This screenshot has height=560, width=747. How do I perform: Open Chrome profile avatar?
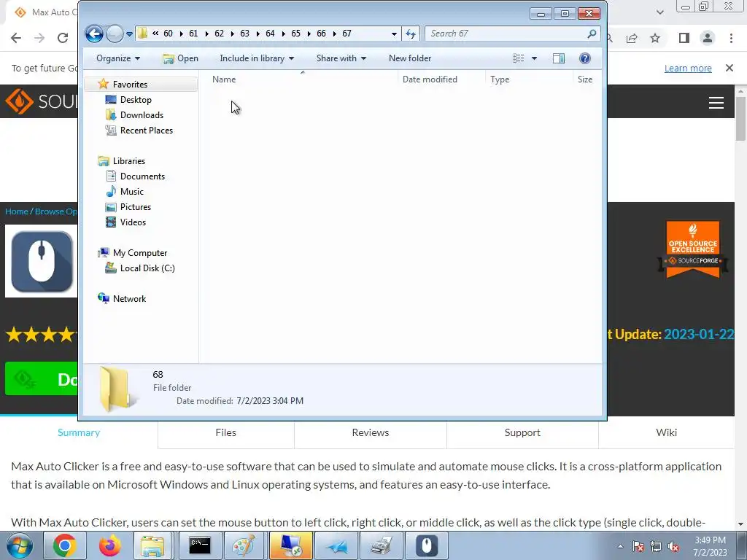(x=708, y=38)
